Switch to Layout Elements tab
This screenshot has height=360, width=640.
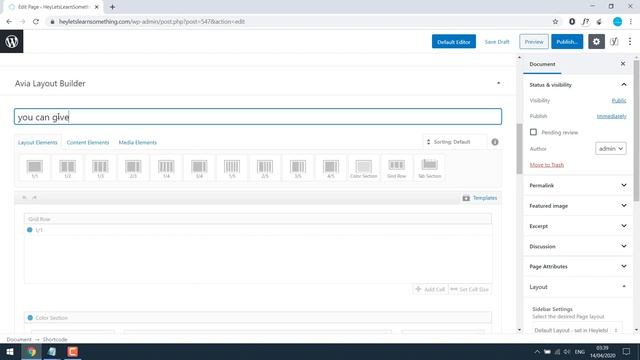point(38,142)
